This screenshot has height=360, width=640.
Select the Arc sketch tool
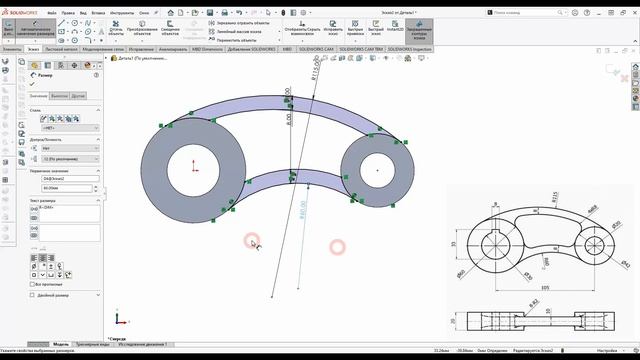click(75, 31)
